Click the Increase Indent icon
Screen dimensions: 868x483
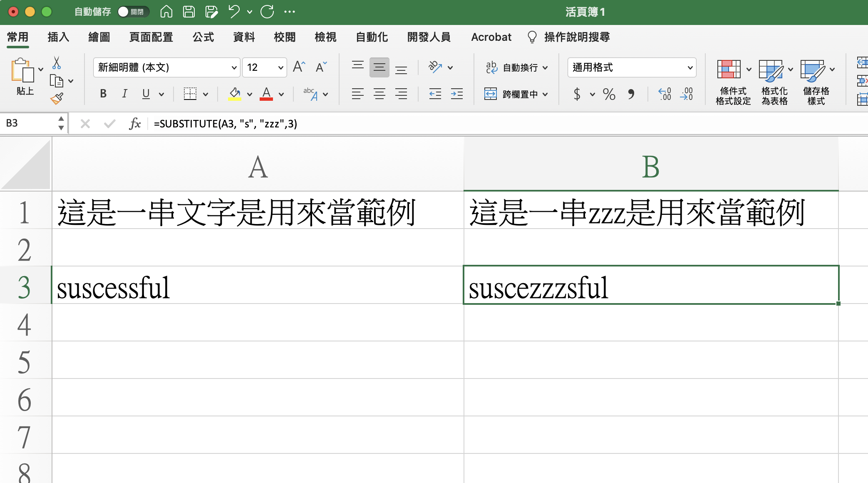coord(456,94)
